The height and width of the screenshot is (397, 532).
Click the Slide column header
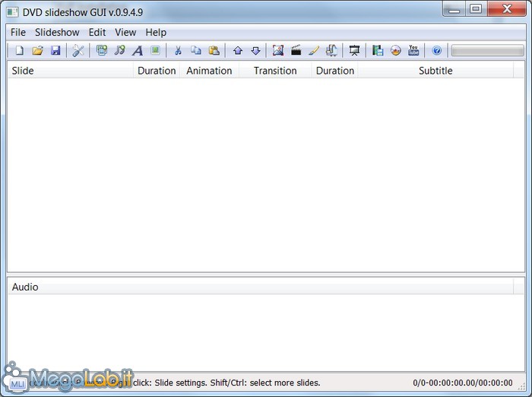pos(70,71)
